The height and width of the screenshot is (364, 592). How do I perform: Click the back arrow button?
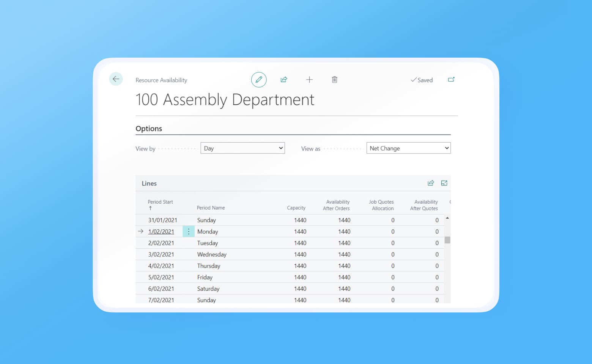(116, 79)
